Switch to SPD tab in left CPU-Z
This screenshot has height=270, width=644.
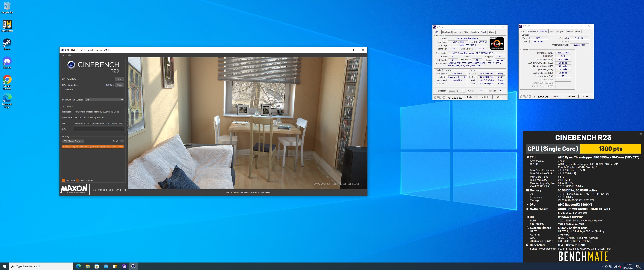466,32
